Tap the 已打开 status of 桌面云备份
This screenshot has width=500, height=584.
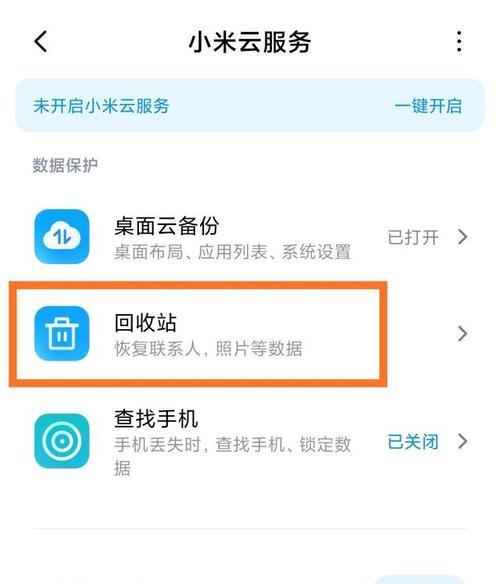pyautogui.click(x=413, y=238)
